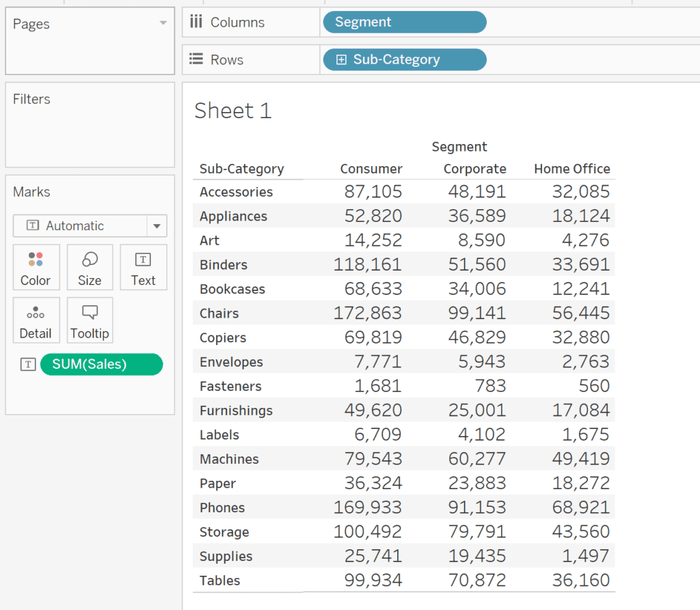Image resolution: width=700 pixels, height=610 pixels.
Task: Click the Color marks card icon
Action: 36,260
